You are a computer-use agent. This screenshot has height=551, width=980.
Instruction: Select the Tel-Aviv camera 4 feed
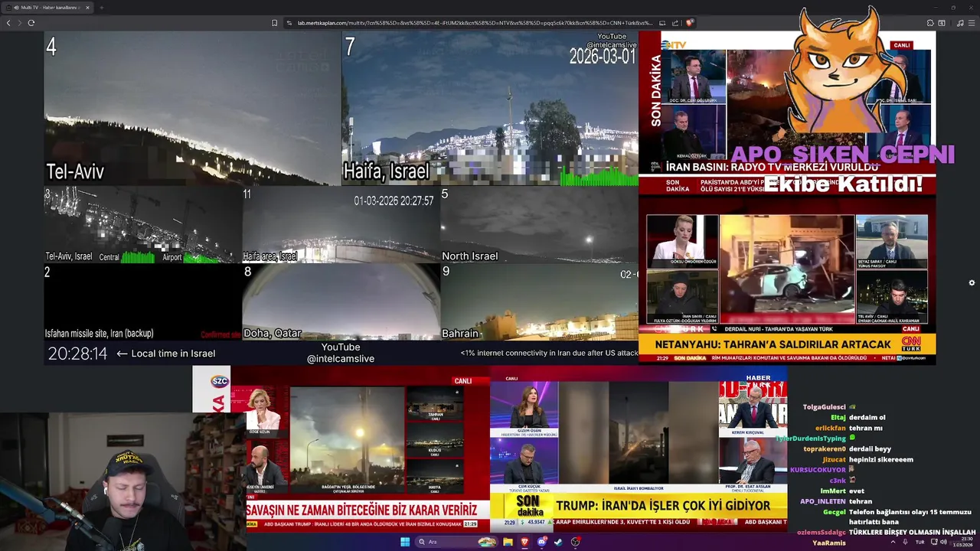click(x=192, y=108)
